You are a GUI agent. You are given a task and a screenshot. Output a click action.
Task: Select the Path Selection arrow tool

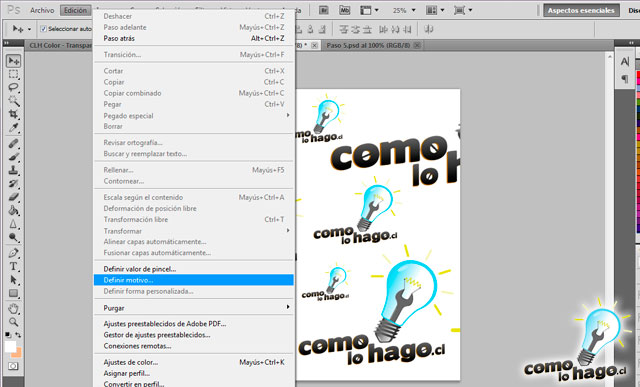(x=13, y=280)
